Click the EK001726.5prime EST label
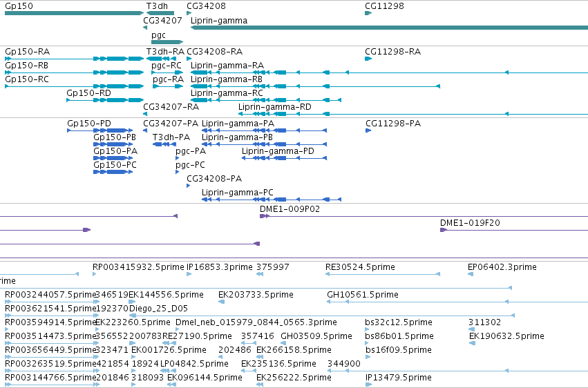This screenshot has width=588, height=388. [x=169, y=350]
